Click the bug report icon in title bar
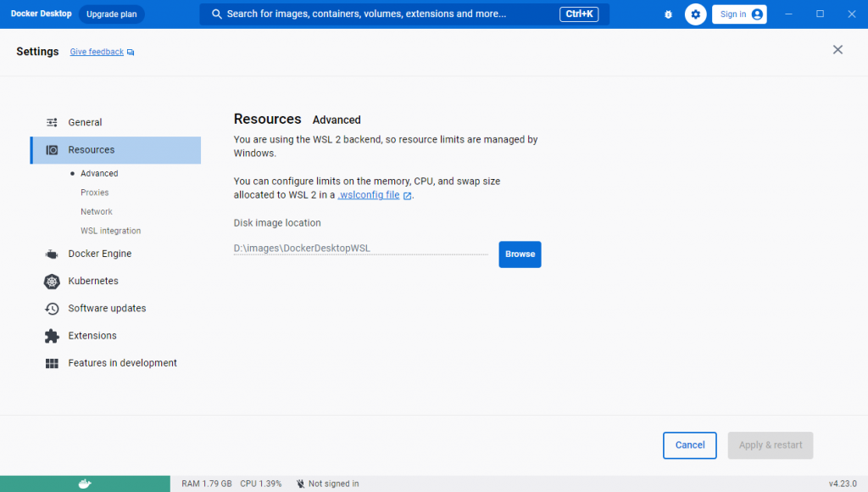 click(668, 14)
